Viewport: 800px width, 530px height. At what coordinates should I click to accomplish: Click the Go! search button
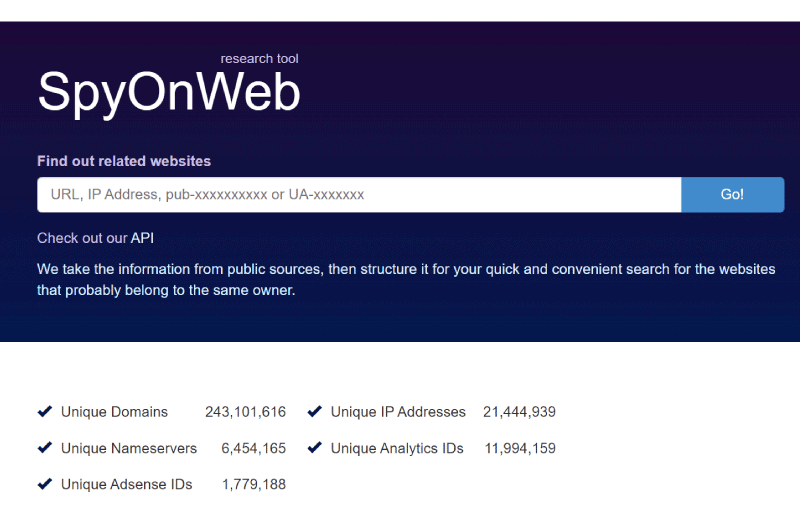click(733, 194)
